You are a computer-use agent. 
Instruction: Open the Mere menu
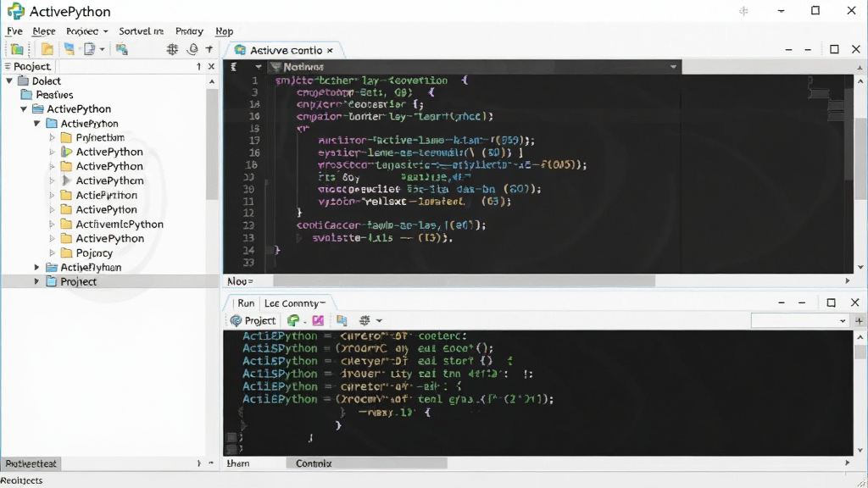pos(44,31)
